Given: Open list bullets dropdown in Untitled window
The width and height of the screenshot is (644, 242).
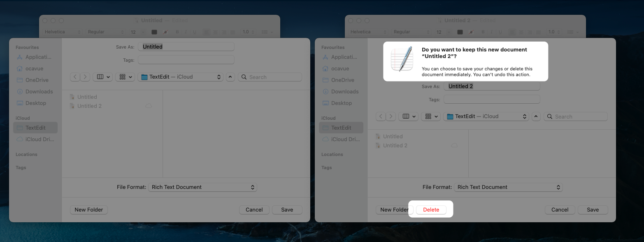Looking at the screenshot, I should (267, 32).
